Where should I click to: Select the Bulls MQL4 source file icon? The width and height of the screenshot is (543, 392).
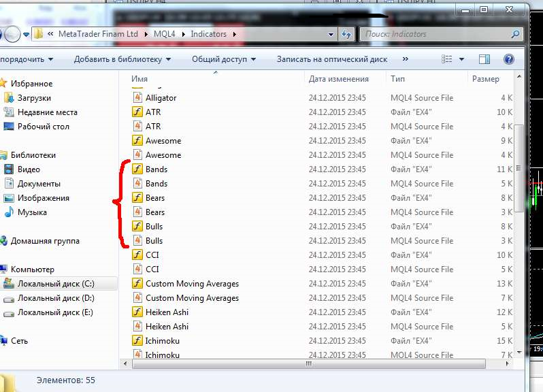click(137, 240)
